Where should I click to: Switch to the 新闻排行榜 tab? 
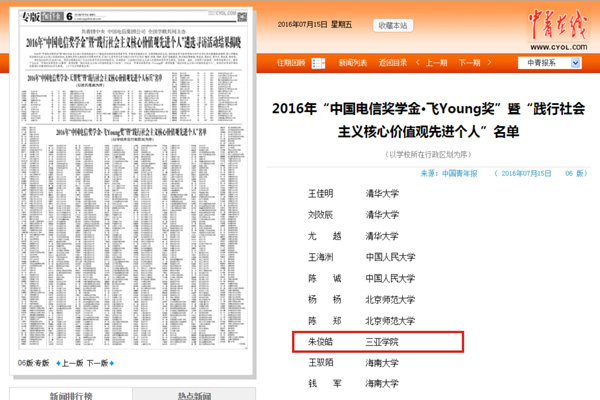coord(71,396)
